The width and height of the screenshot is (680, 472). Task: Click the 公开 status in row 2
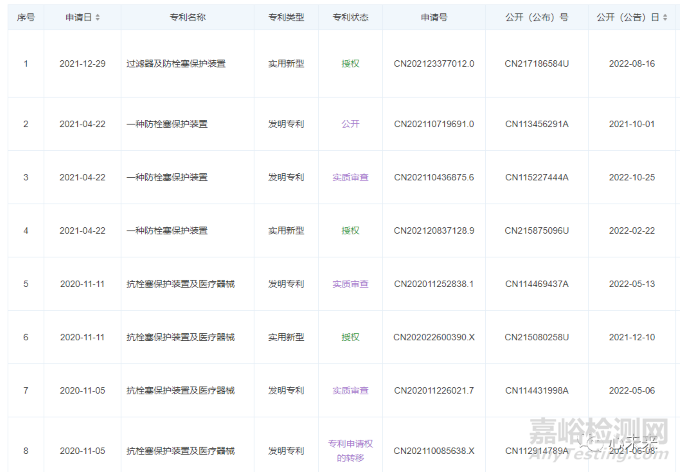coord(350,124)
